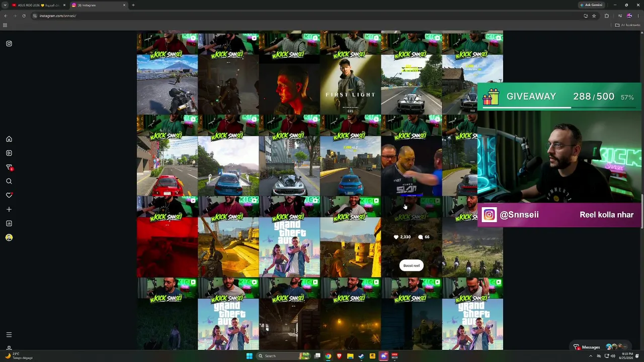Viewport: 644px width, 362px height.
Task: Open the tab search dropdown arrow
Action: tap(5, 5)
